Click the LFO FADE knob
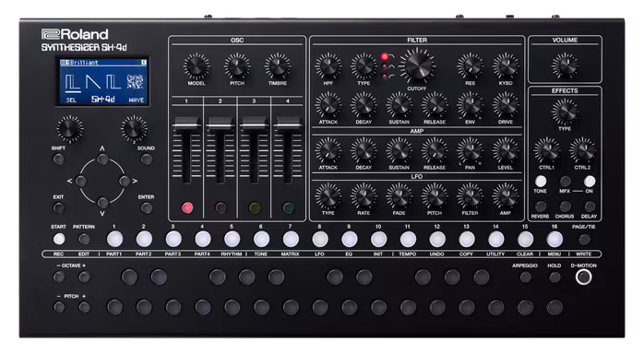The width and height of the screenshot is (644, 354). point(399,196)
